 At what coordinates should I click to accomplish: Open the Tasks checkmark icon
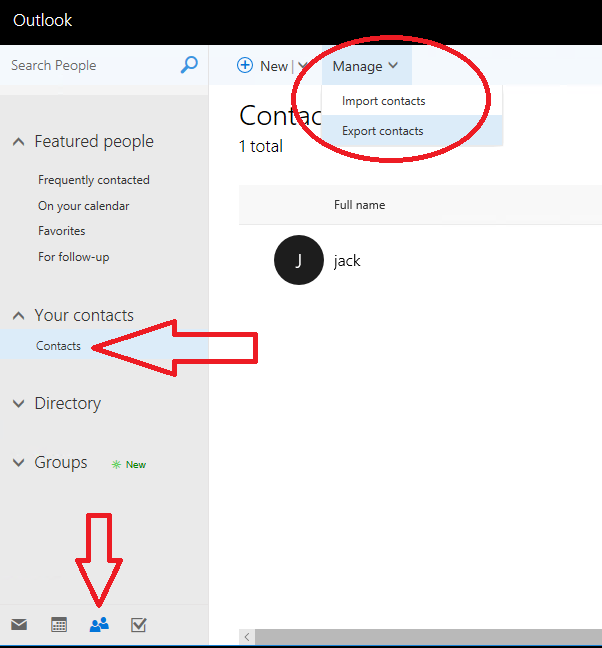tap(138, 624)
